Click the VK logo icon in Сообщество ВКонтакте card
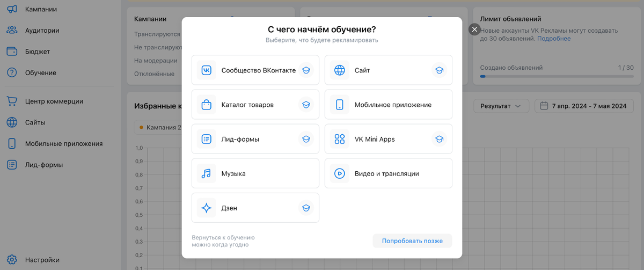 pyautogui.click(x=206, y=70)
